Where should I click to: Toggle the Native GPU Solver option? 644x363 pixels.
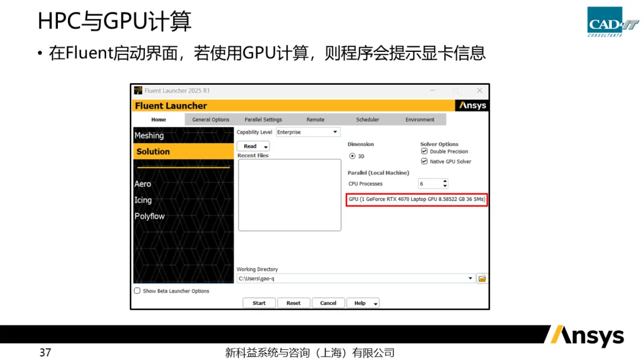[x=425, y=161]
